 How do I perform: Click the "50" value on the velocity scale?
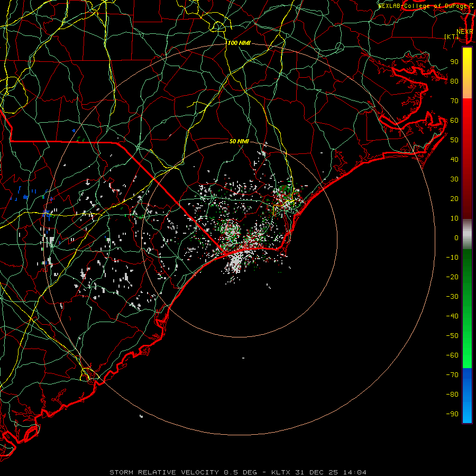coord(454,140)
